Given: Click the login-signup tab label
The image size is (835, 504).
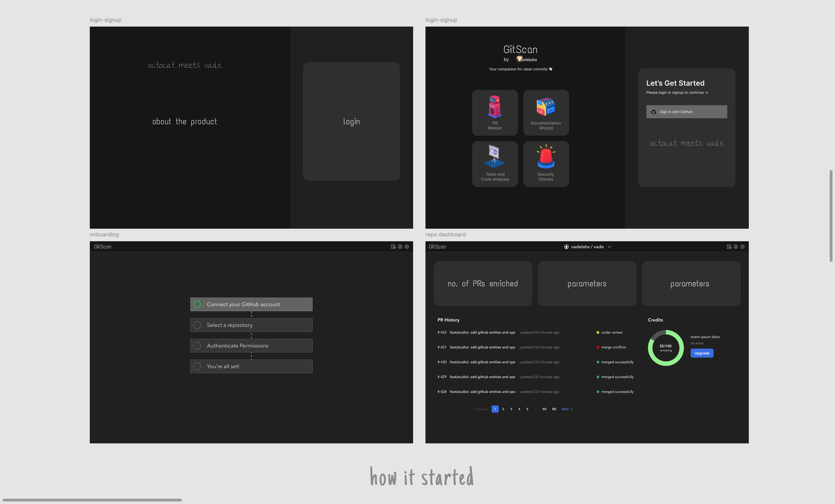Looking at the screenshot, I should click(x=106, y=20).
